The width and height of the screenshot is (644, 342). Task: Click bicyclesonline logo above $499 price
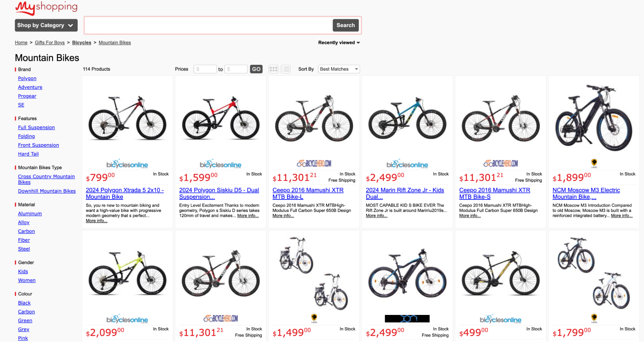pyautogui.click(x=501, y=319)
